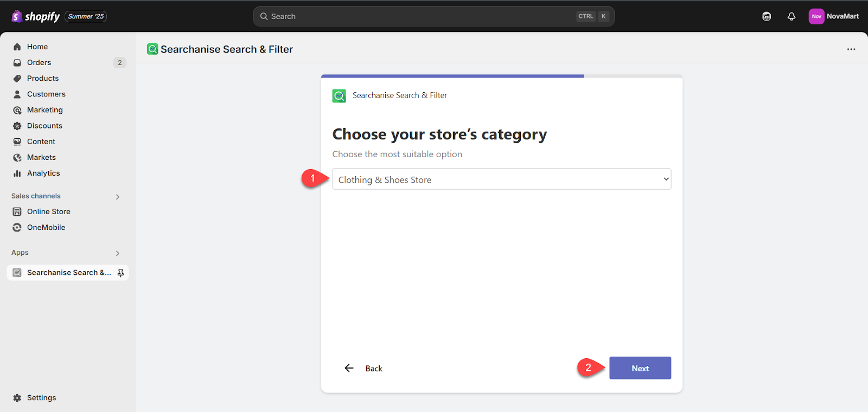Click Searchanise icon in sidebar apps

(17, 273)
